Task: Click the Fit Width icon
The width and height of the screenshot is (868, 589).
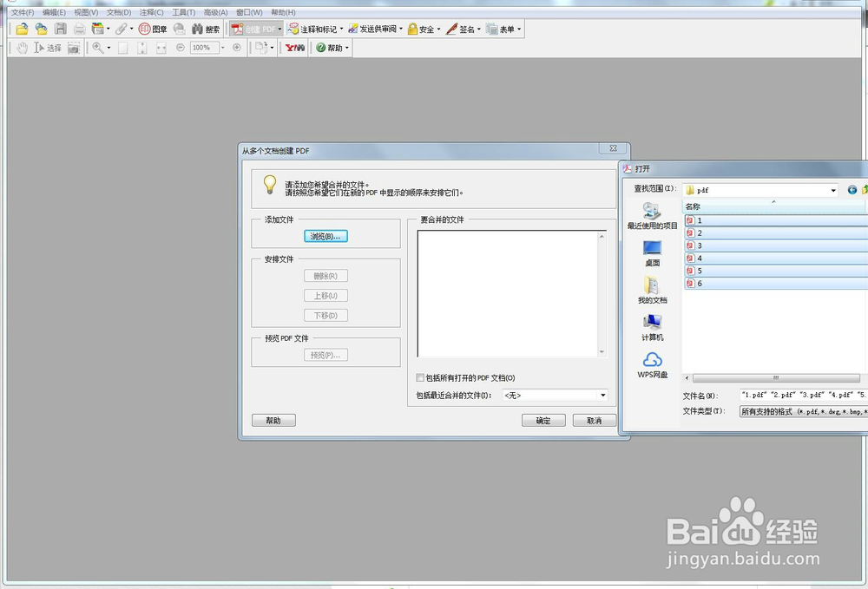Action: point(161,48)
